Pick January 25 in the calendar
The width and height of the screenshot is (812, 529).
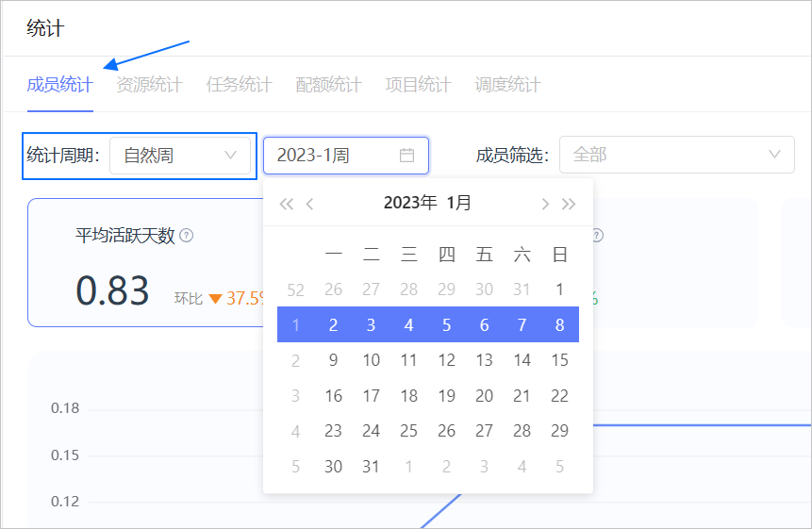[x=408, y=431]
